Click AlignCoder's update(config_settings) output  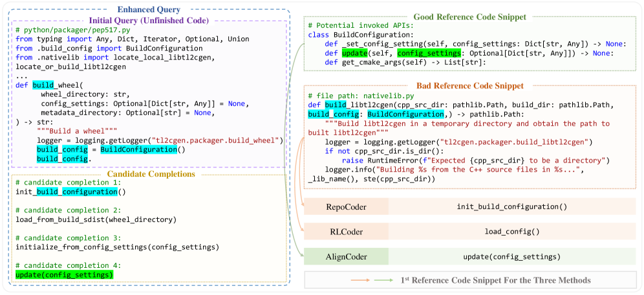pyautogui.click(x=511, y=256)
